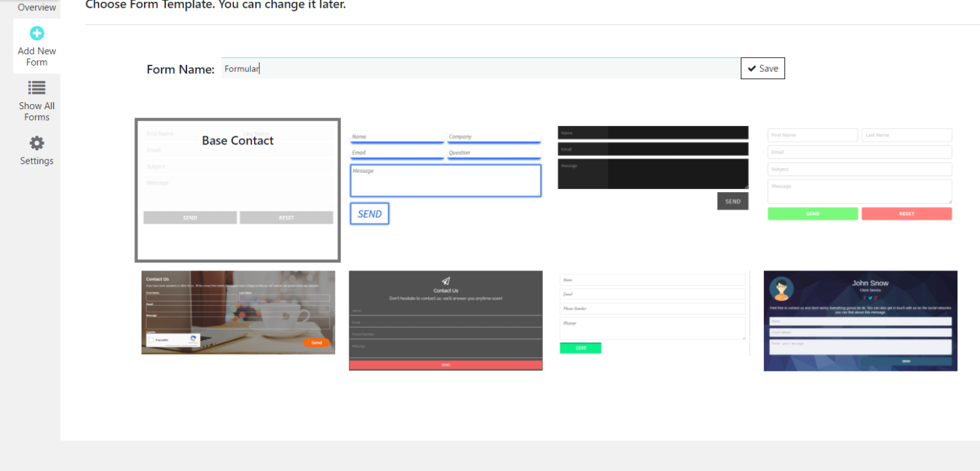The height and width of the screenshot is (471, 980).
Task: Pick the white template with Phone Number field
Action: 653,314
